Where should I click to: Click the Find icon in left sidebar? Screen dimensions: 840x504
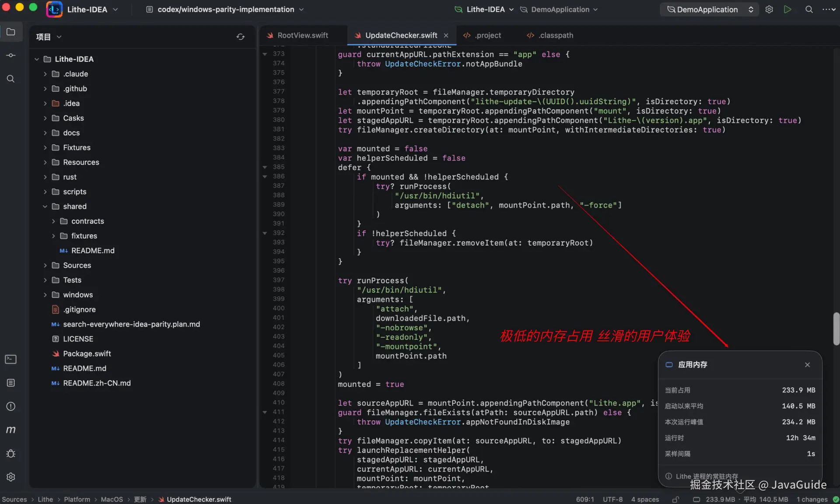(x=11, y=79)
